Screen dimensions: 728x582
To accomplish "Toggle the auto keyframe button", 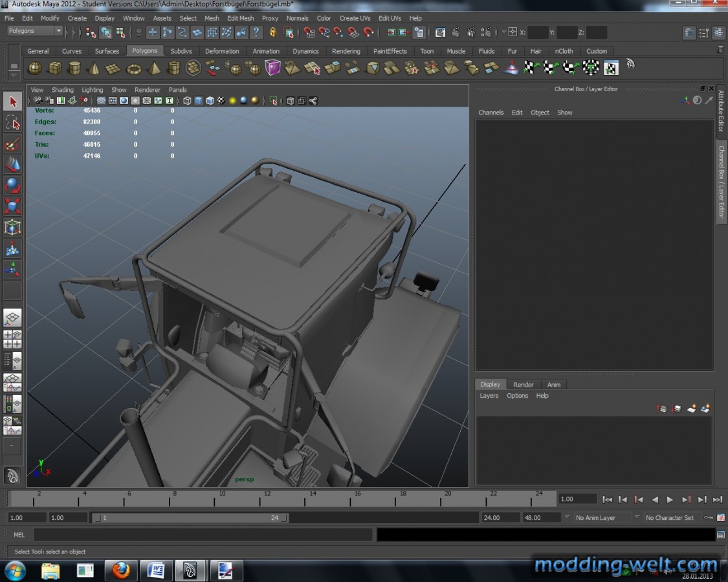I will coord(709,517).
